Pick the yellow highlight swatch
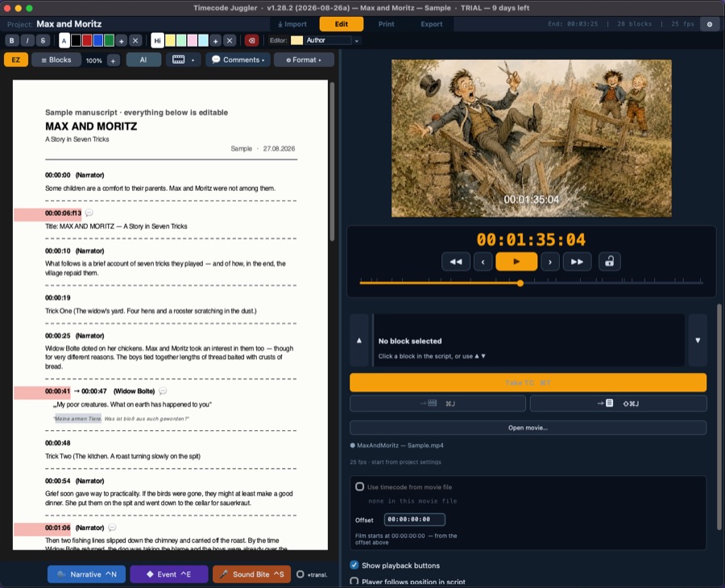The image size is (725, 588). (170, 41)
